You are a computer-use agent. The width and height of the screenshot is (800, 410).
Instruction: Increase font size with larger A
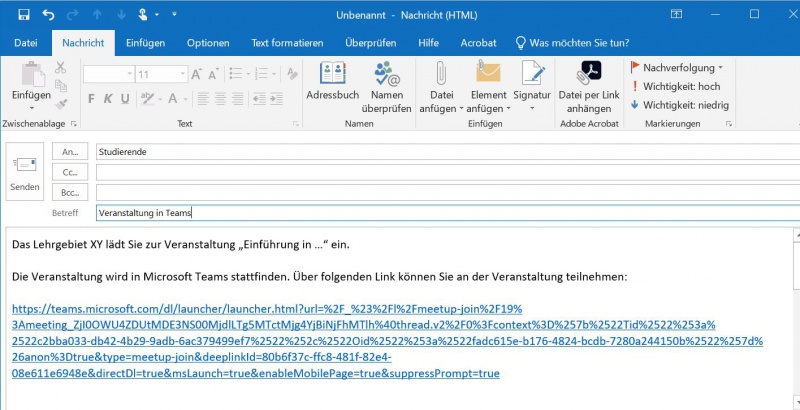point(196,74)
